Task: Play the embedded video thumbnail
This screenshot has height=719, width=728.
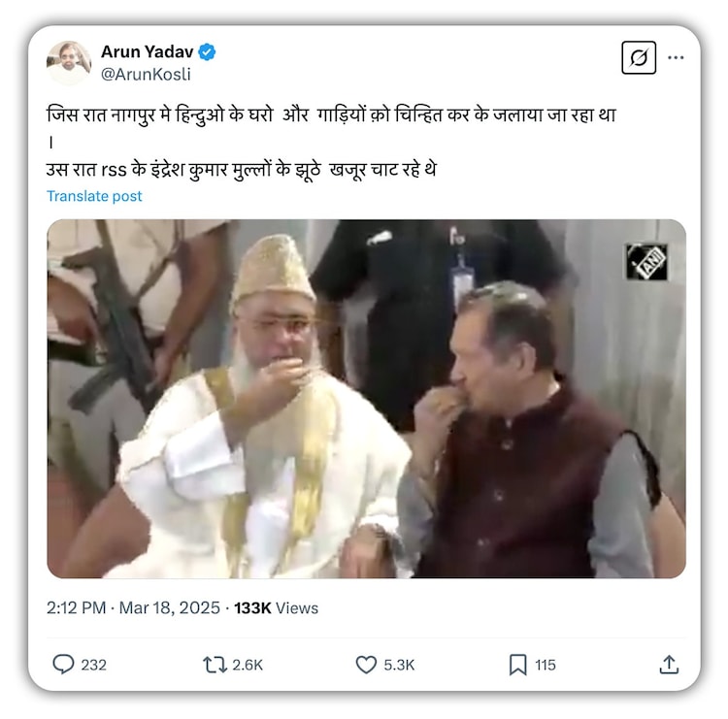Action: tap(366, 399)
